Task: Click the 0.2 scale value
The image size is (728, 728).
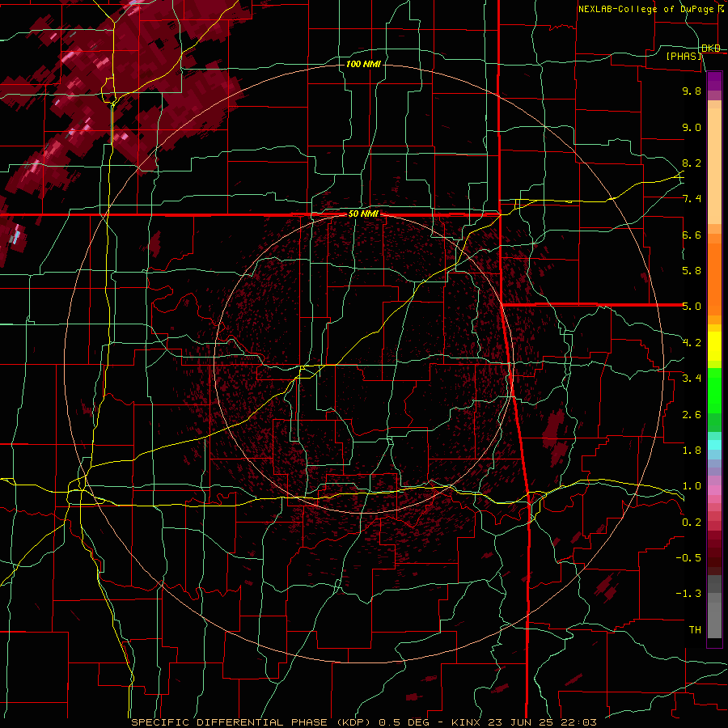Action: click(x=692, y=523)
